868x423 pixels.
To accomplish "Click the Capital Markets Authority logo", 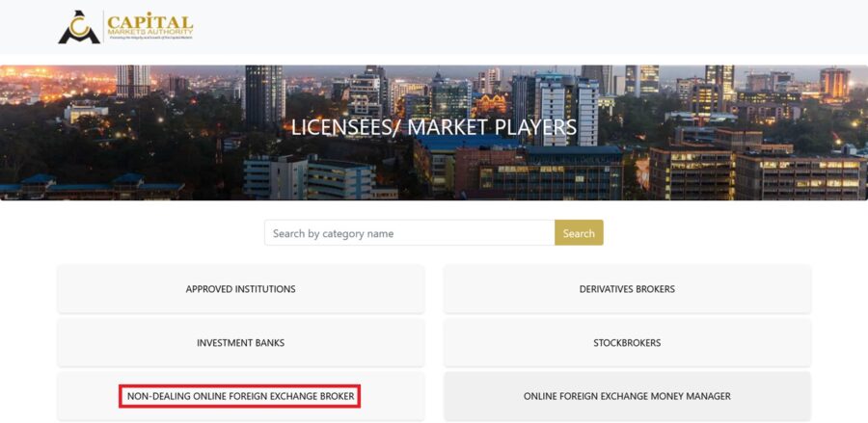I will (125, 27).
